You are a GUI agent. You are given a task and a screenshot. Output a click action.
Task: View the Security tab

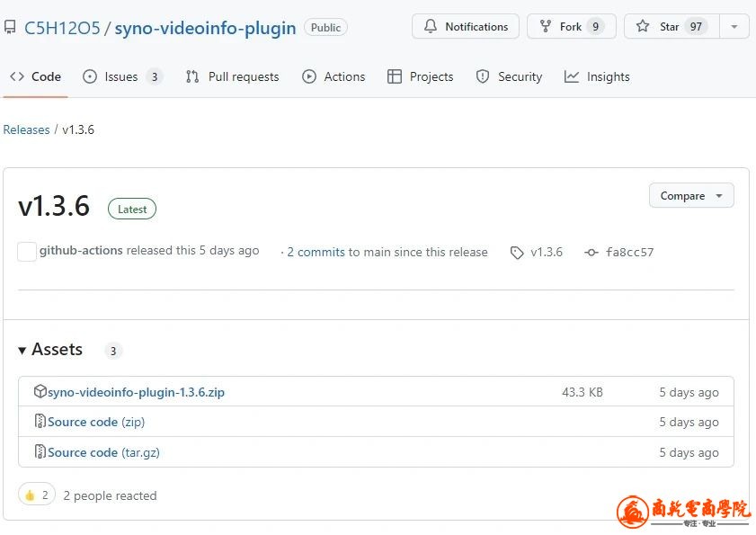(x=510, y=76)
